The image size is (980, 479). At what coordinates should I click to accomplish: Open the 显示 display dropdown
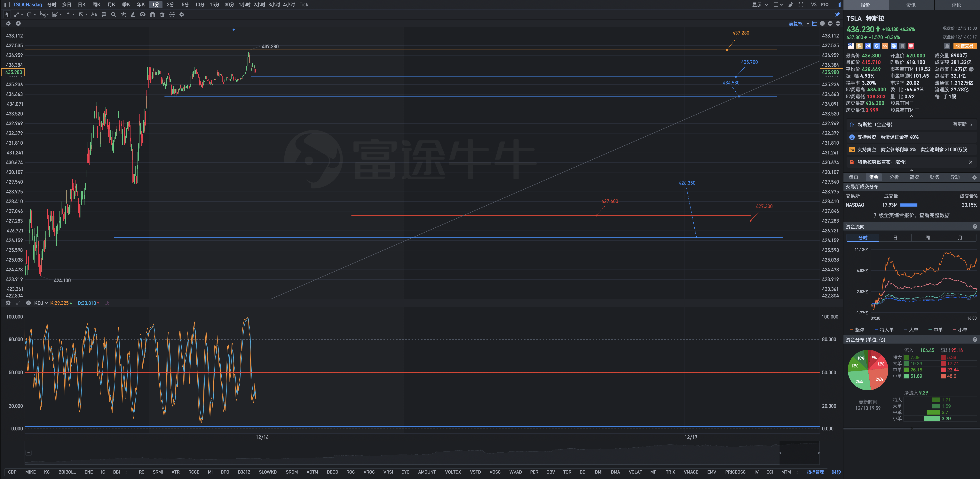click(x=760, y=4)
